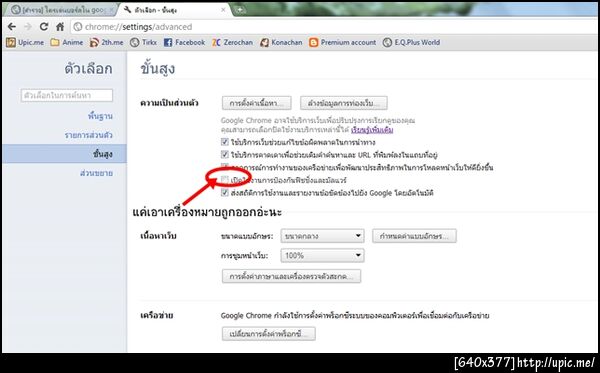
Task: Switch to the first browser tab
Action: pyautogui.click(x=61, y=10)
